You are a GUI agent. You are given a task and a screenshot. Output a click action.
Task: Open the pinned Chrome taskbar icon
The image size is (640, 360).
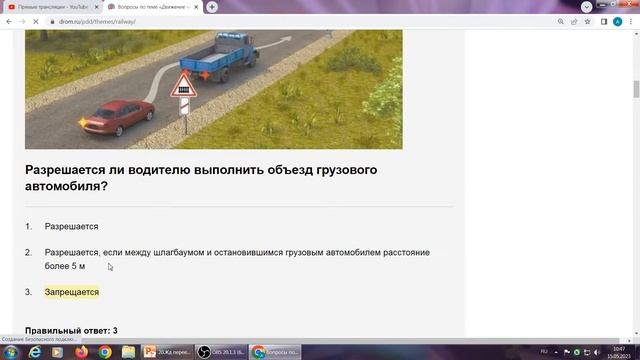pyautogui.click(x=105, y=352)
